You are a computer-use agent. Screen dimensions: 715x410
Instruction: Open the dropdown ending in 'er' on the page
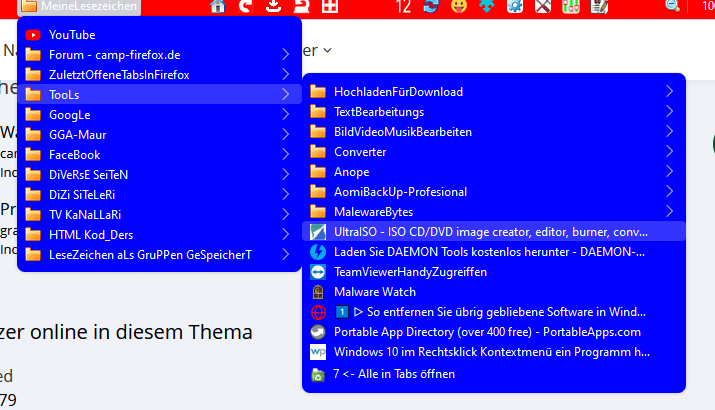[317, 51]
